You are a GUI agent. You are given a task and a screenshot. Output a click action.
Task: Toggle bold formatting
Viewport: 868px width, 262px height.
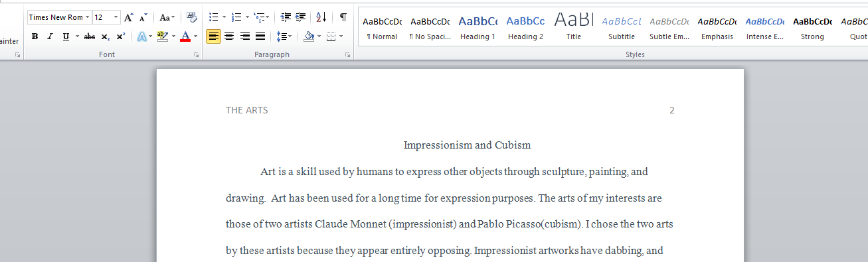(35, 36)
